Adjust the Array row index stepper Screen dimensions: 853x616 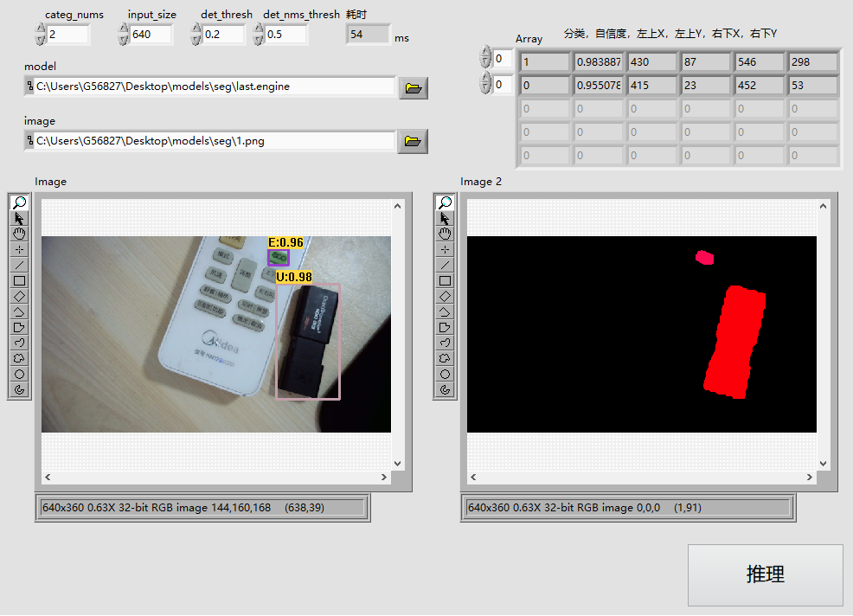[x=485, y=57]
